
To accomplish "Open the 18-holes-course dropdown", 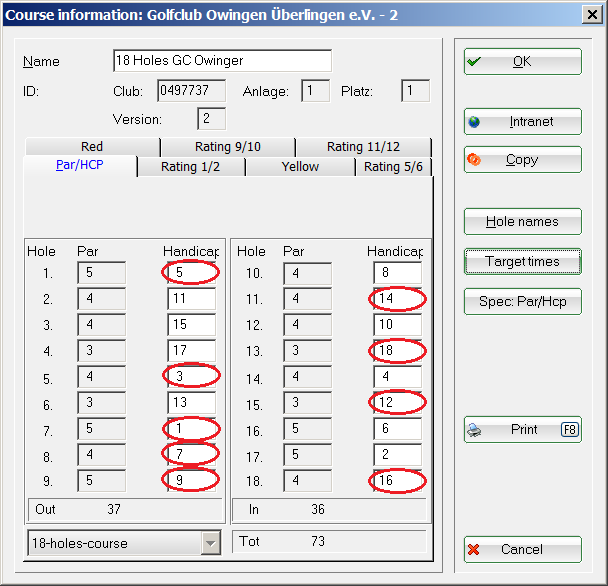I will coord(211,543).
